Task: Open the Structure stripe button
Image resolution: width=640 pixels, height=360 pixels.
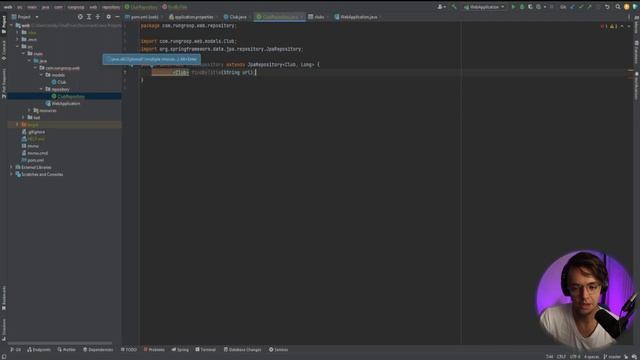Action: (x=4, y=329)
